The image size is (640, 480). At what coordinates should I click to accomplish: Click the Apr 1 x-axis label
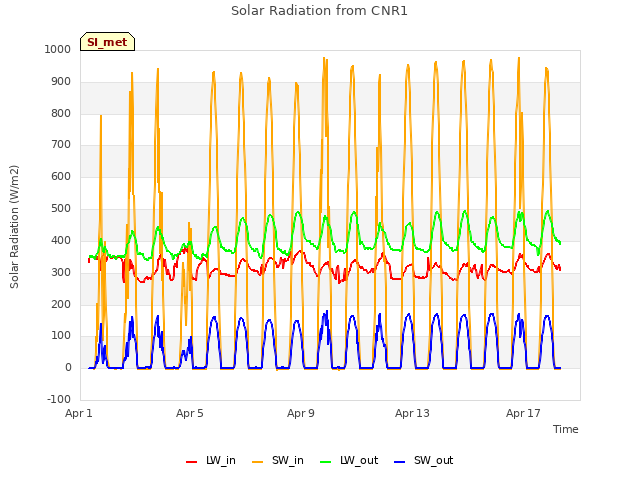click(79, 413)
